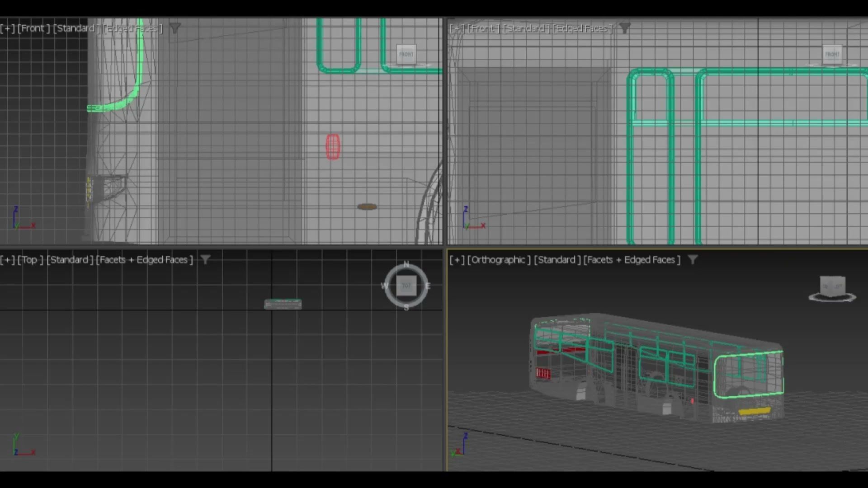
Task: Open [Standard] menu in Top viewport
Action: pyautogui.click(x=70, y=260)
